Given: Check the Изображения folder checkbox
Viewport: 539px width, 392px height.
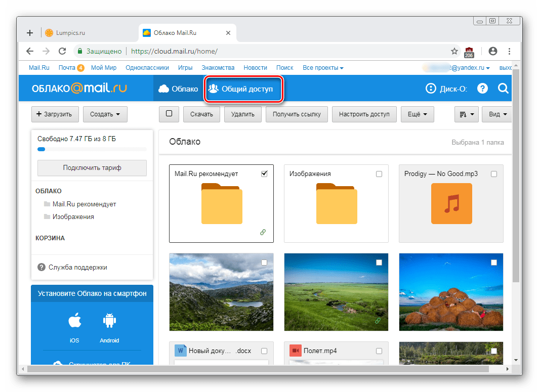Looking at the screenshot, I should coord(379,174).
